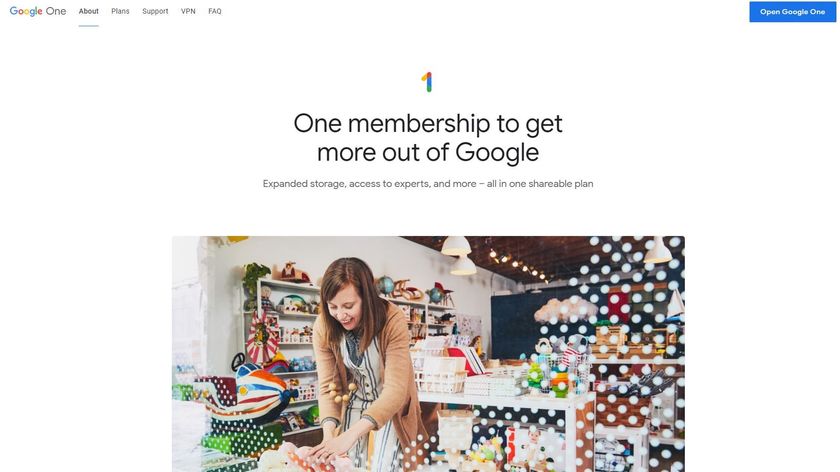Click the string lights on the ceiling
The width and height of the screenshot is (840, 472).
pyautogui.click(x=519, y=264)
